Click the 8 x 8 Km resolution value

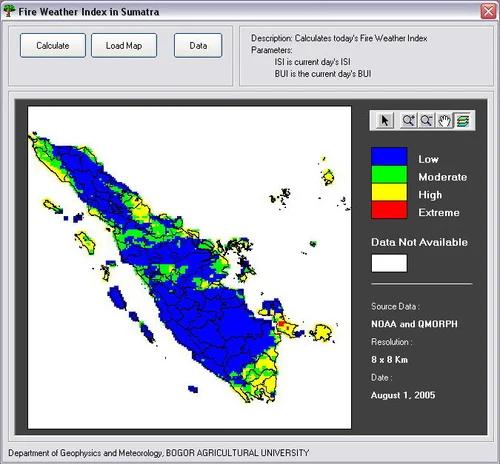click(389, 360)
